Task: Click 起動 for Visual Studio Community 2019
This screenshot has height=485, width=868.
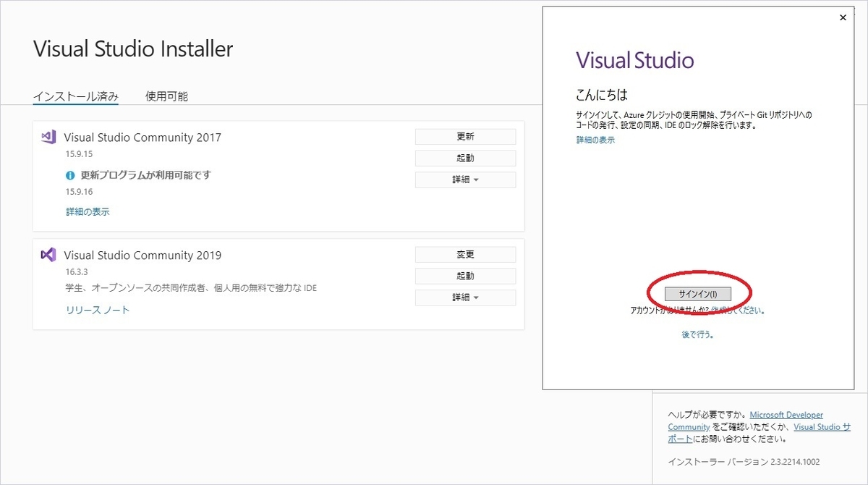Action: click(x=465, y=277)
